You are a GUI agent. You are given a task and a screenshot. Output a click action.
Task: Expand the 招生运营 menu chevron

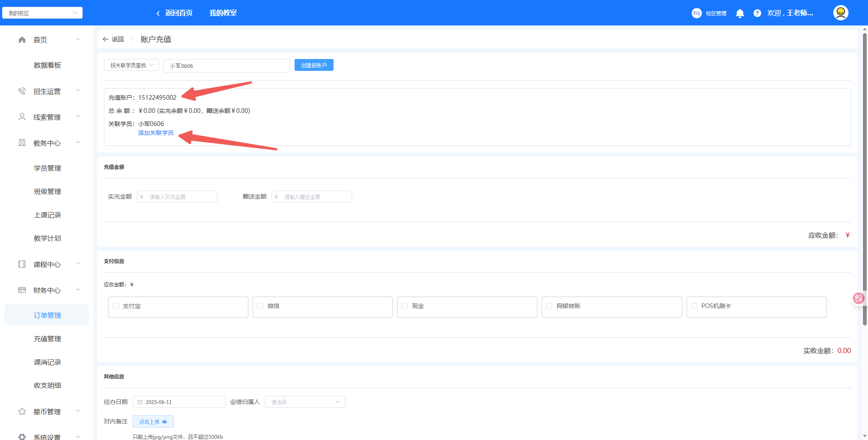pos(78,91)
